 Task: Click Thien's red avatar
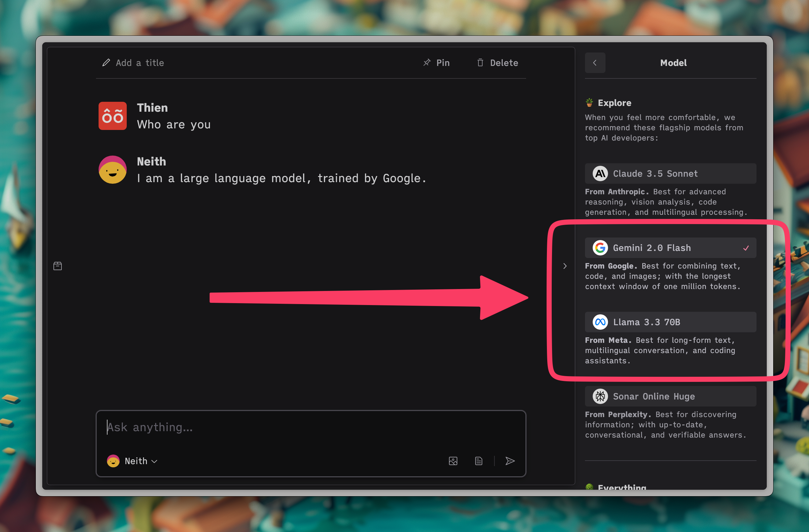tap(113, 116)
